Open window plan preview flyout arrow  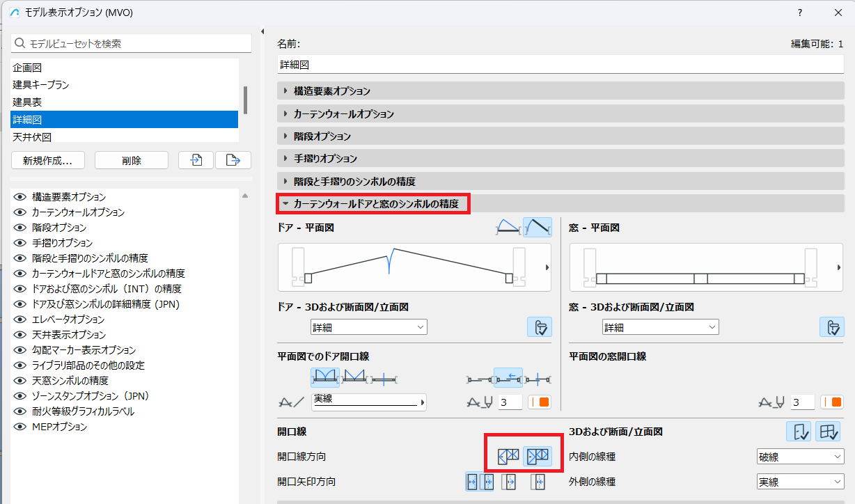[x=839, y=267]
